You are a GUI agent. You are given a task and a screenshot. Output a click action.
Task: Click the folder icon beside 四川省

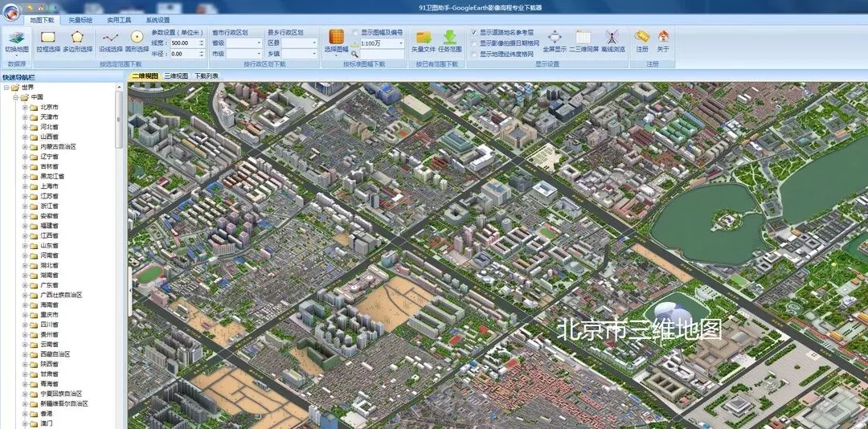click(x=34, y=325)
